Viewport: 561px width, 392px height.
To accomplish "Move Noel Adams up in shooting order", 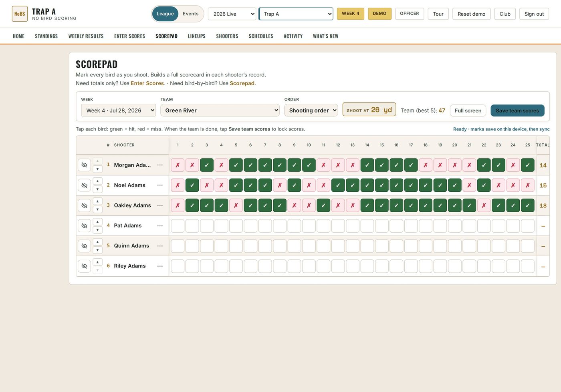I will (97, 181).
